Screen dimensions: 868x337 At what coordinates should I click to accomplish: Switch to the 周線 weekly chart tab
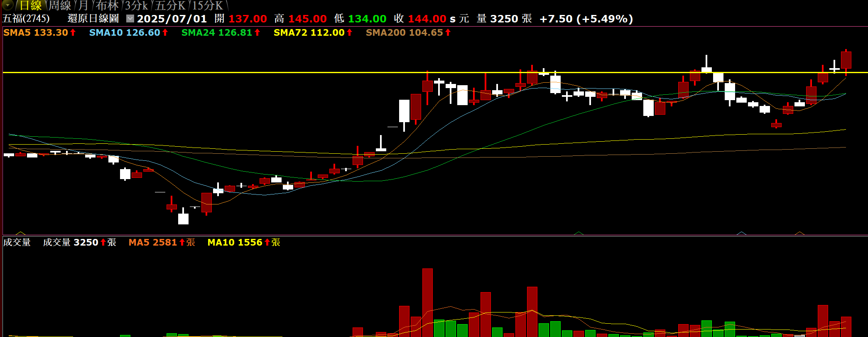(x=60, y=6)
